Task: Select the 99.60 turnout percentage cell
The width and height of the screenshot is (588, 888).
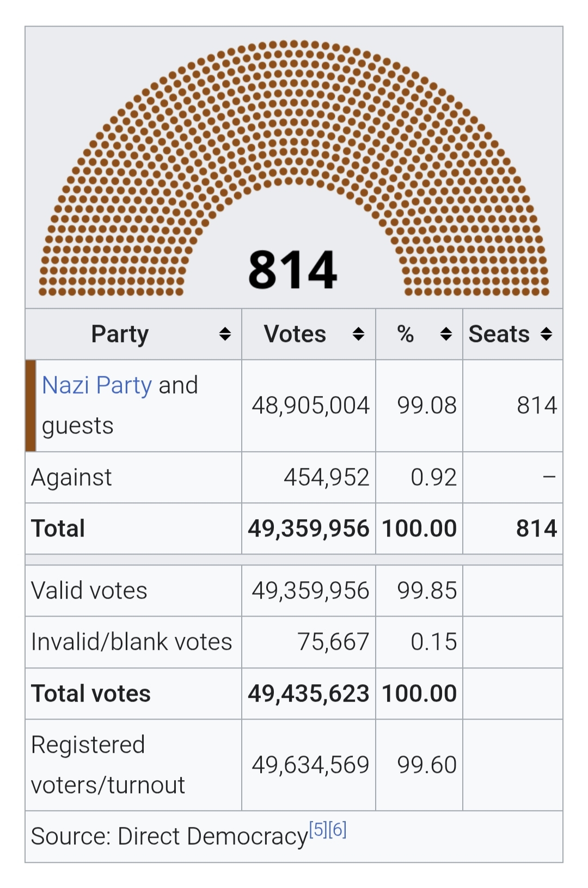Action: (419, 765)
